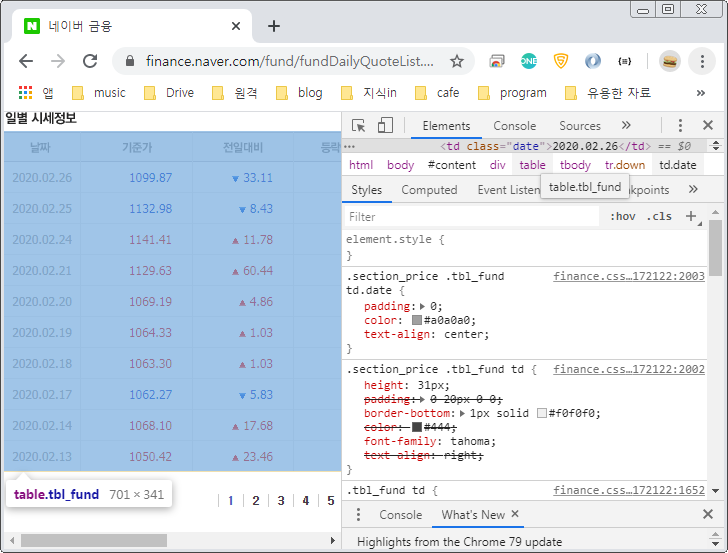728x553 pixels.
Task: Toggle the device toolbar icon
Action: coord(385,126)
